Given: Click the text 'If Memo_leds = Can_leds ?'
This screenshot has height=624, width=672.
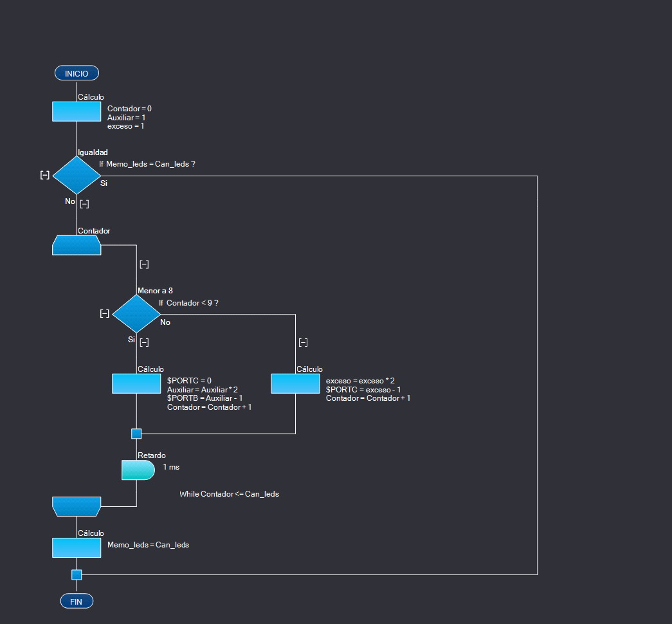Looking at the screenshot, I should click(147, 164).
